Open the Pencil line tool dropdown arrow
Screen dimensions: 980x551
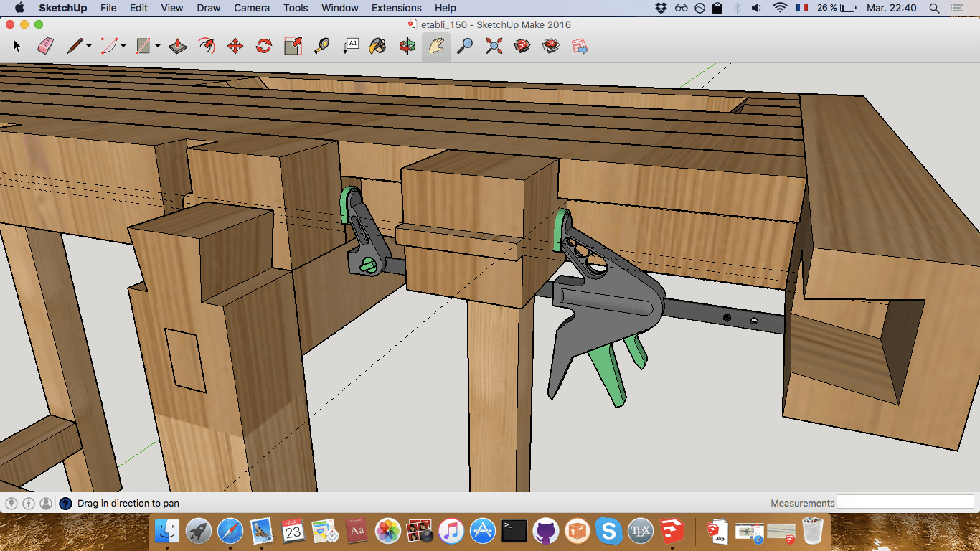point(89,47)
